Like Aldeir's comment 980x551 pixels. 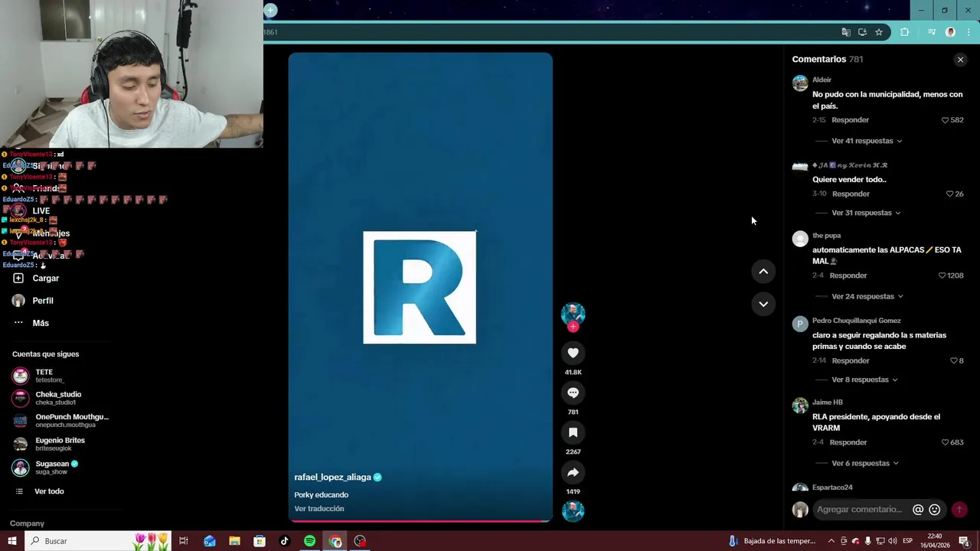[x=945, y=120]
